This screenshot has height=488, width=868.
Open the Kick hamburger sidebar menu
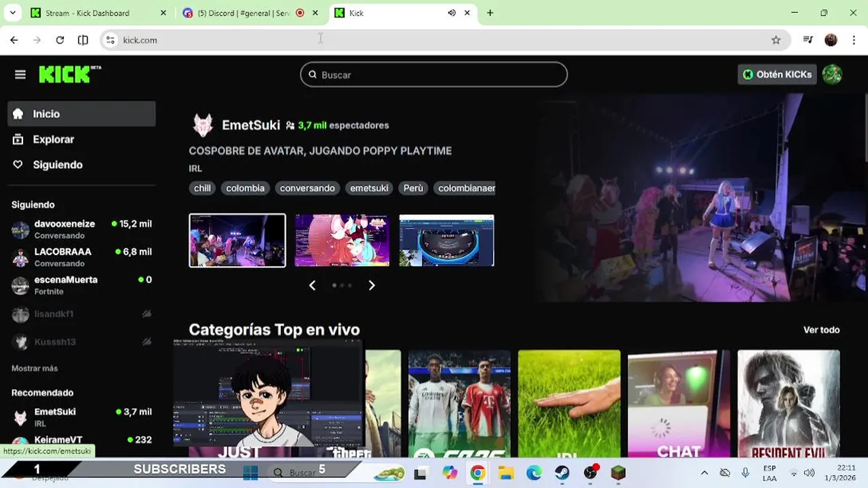(x=20, y=75)
